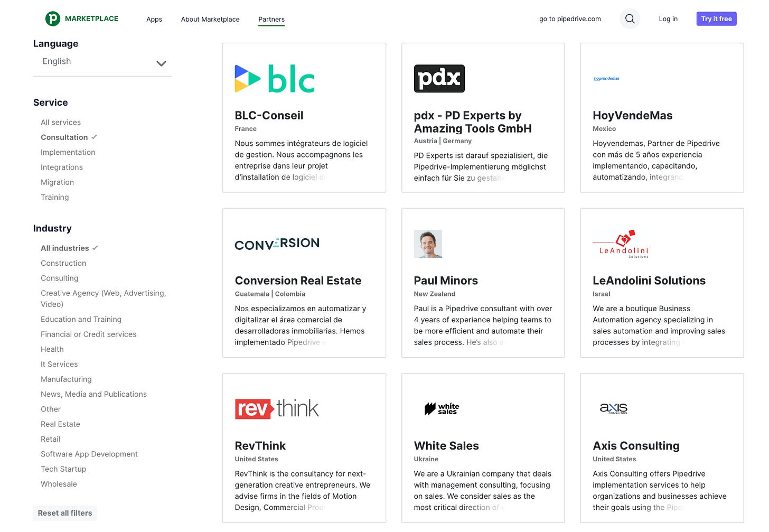Click the Conversion logo
The image size is (769, 532).
coord(277,244)
